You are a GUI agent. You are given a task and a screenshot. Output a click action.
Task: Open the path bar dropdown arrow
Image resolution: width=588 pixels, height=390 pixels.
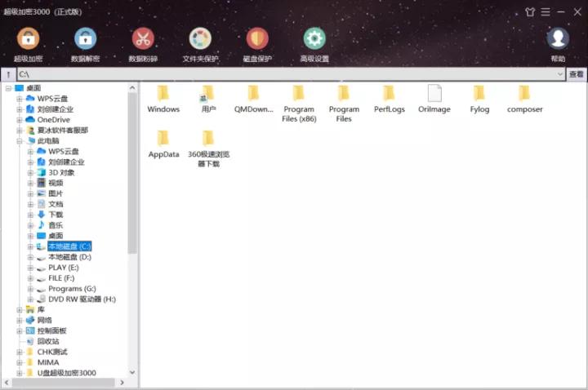coord(559,74)
